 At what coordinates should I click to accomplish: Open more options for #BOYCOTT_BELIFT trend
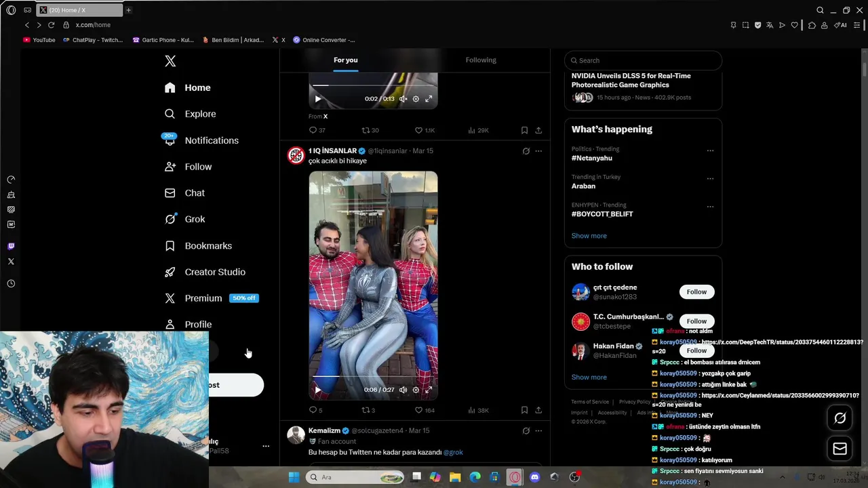(710, 207)
